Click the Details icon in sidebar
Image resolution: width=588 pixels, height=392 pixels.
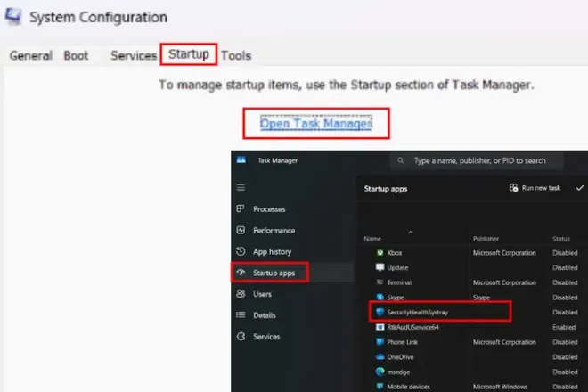click(241, 315)
